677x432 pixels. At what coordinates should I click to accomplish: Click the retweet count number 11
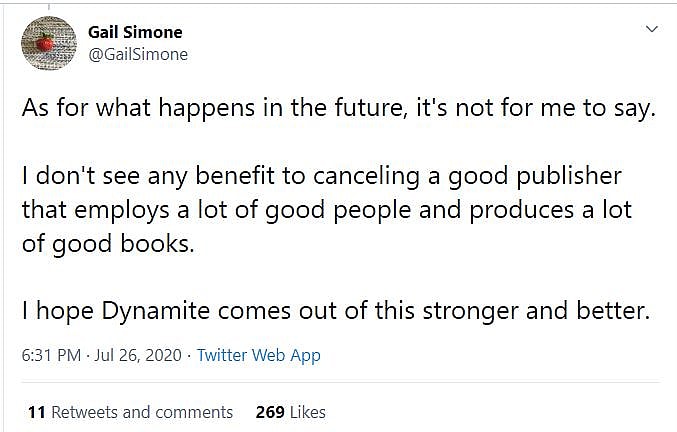click(36, 412)
